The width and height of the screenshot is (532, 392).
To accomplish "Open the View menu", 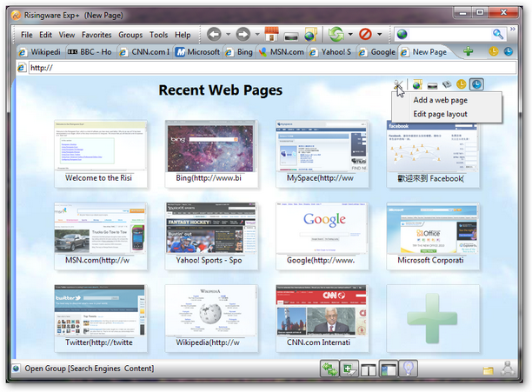I will click(x=67, y=35).
